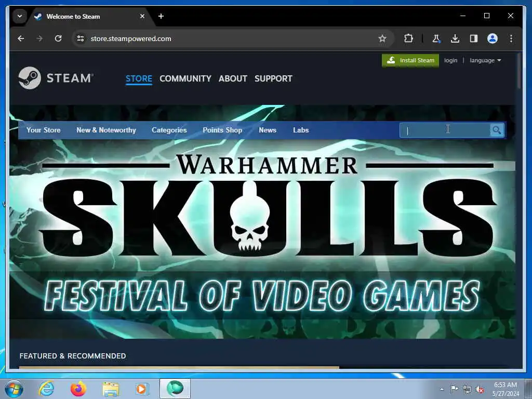Click the Install Steam button

(x=410, y=60)
